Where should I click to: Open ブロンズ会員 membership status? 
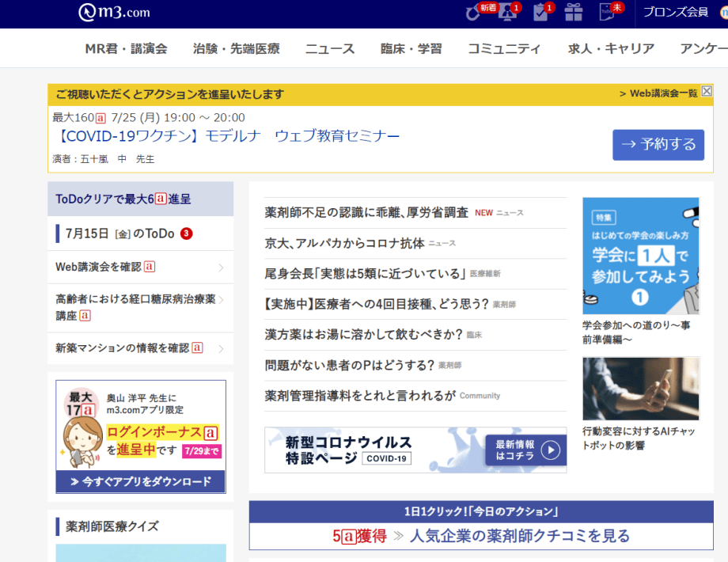(675, 12)
